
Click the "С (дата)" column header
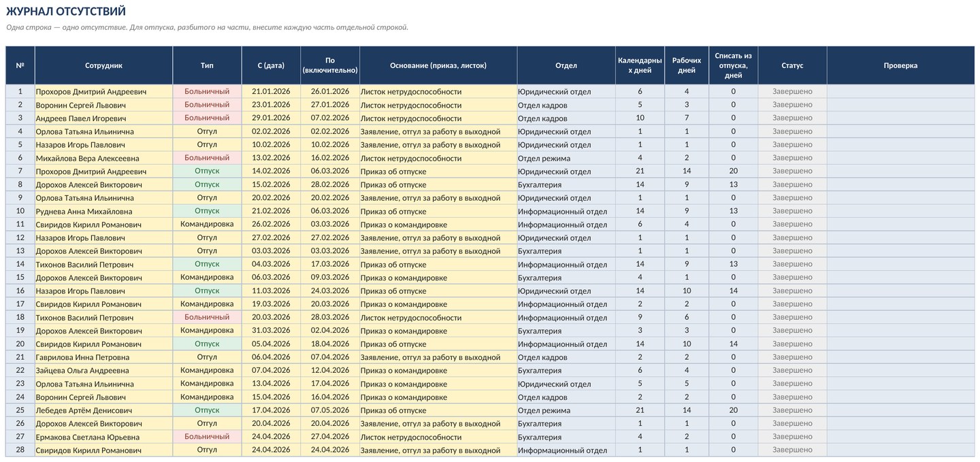271,65
